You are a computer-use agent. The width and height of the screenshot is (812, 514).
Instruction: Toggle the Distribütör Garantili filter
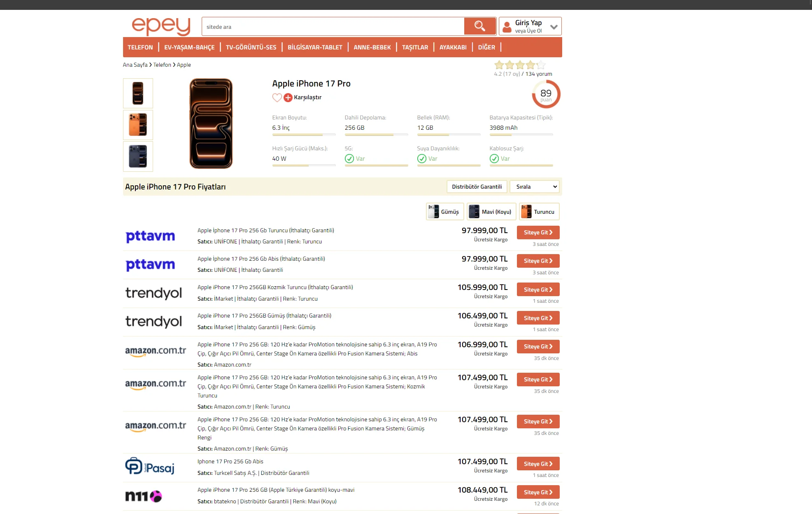[477, 187]
